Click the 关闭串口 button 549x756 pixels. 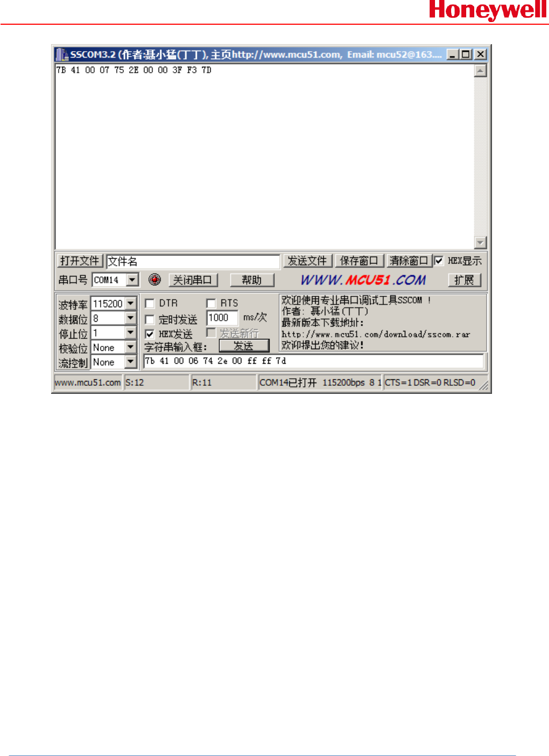[x=193, y=280]
